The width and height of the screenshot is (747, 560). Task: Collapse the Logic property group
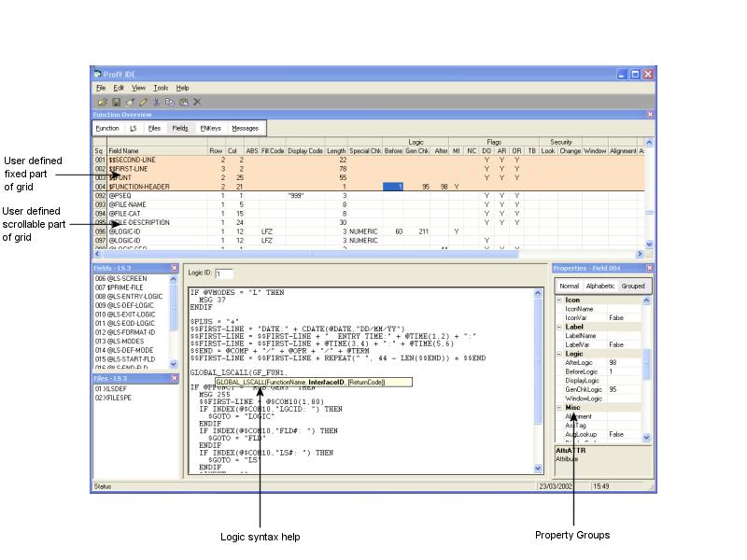click(x=559, y=354)
